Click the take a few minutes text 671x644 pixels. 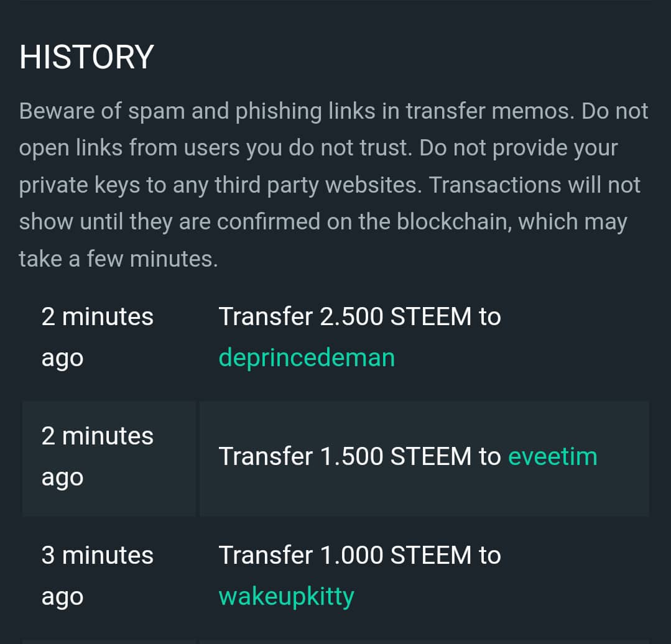(x=119, y=259)
